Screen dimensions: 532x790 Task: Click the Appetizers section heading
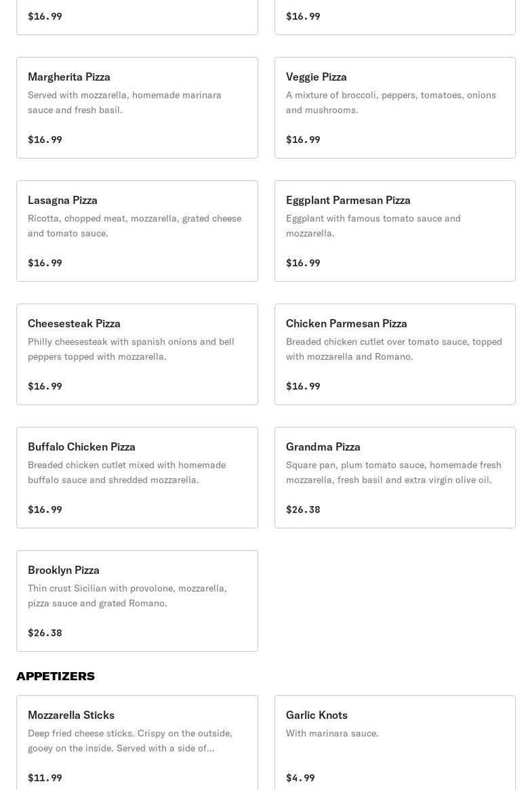tap(56, 676)
